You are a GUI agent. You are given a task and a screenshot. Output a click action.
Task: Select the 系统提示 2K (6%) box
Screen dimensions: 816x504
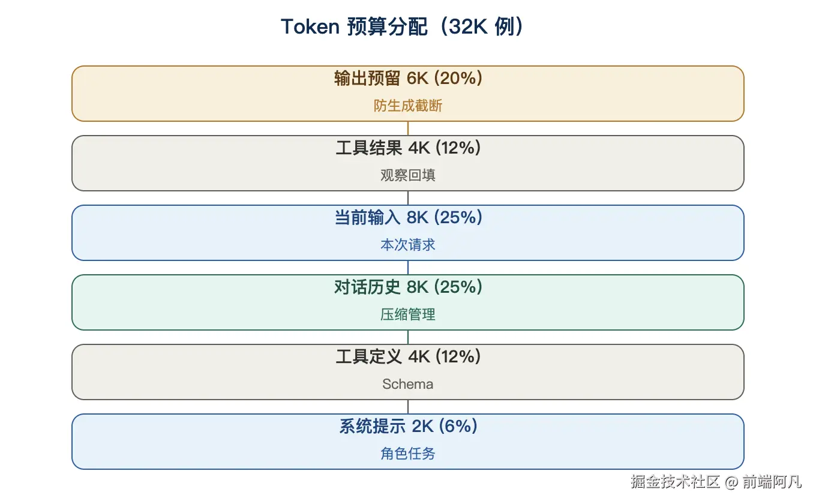pyautogui.click(x=408, y=442)
